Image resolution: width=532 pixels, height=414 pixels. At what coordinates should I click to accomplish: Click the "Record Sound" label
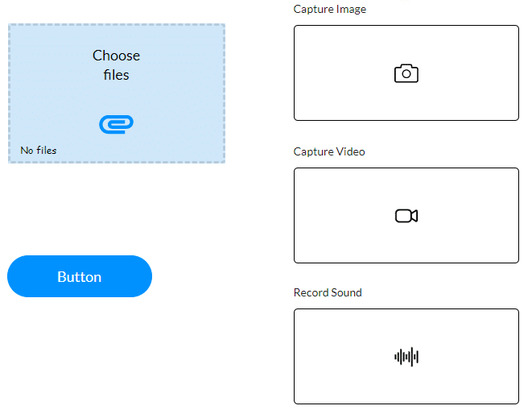coord(328,292)
